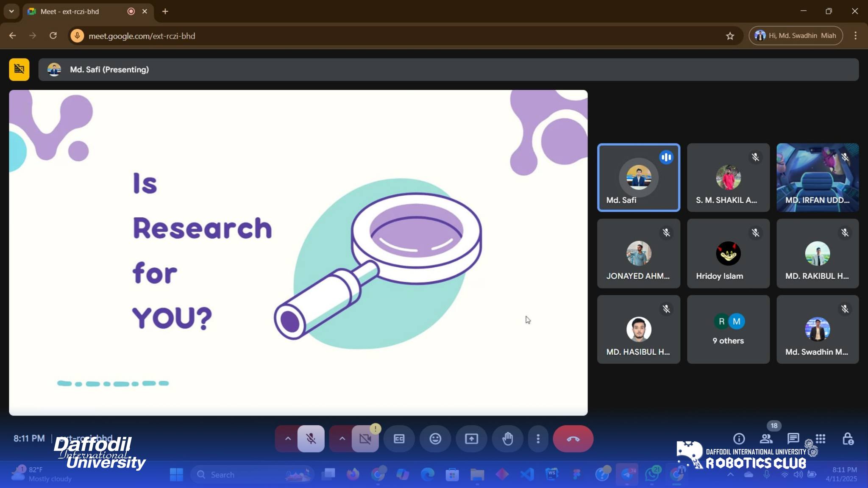Viewport: 868px width, 488px height.
Task: Toggle the muted microphone button
Action: click(311, 439)
